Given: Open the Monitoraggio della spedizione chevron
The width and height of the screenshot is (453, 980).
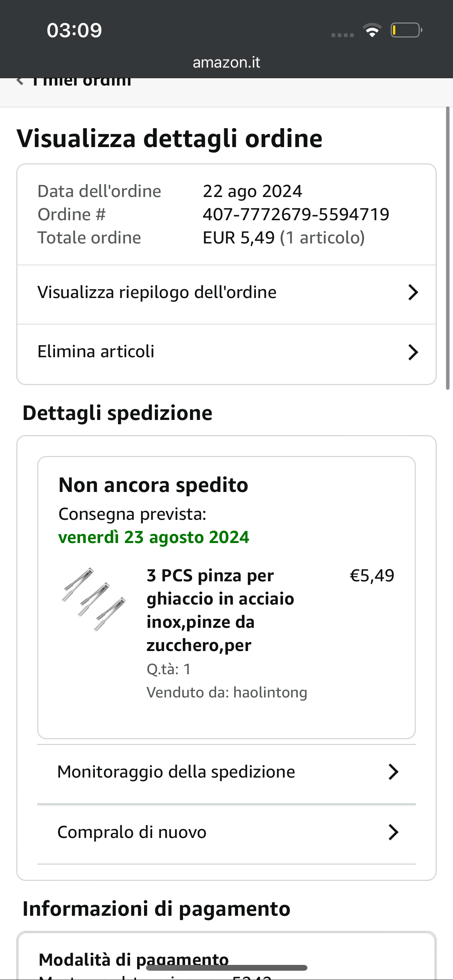Looking at the screenshot, I should (393, 772).
